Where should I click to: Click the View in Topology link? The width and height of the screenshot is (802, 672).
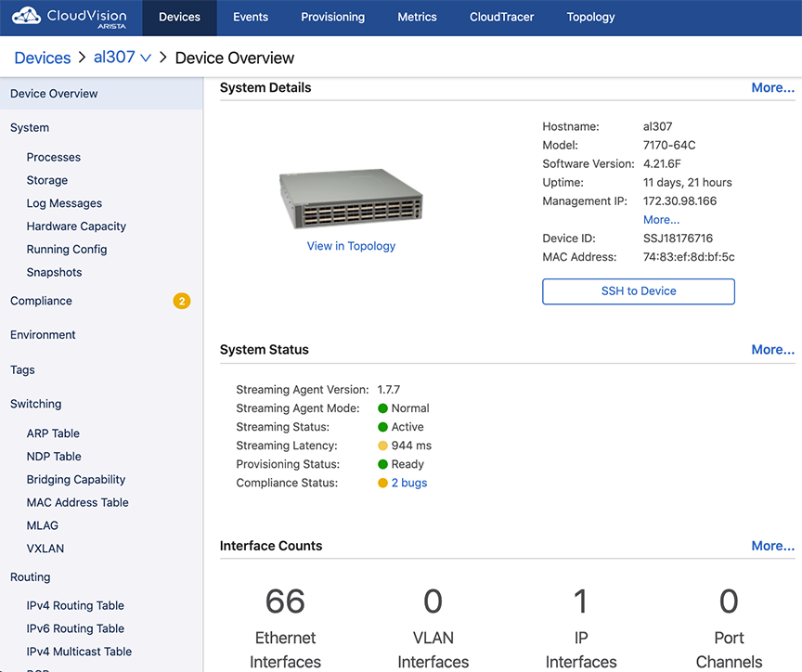click(x=351, y=246)
